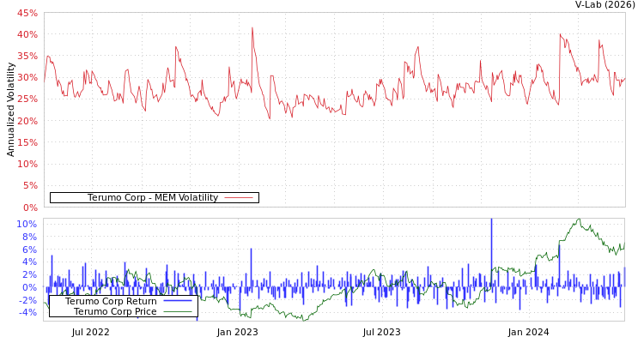Click the red line sample in volatility legend
The height and width of the screenshot is (343, 644).
click(239, 198)
